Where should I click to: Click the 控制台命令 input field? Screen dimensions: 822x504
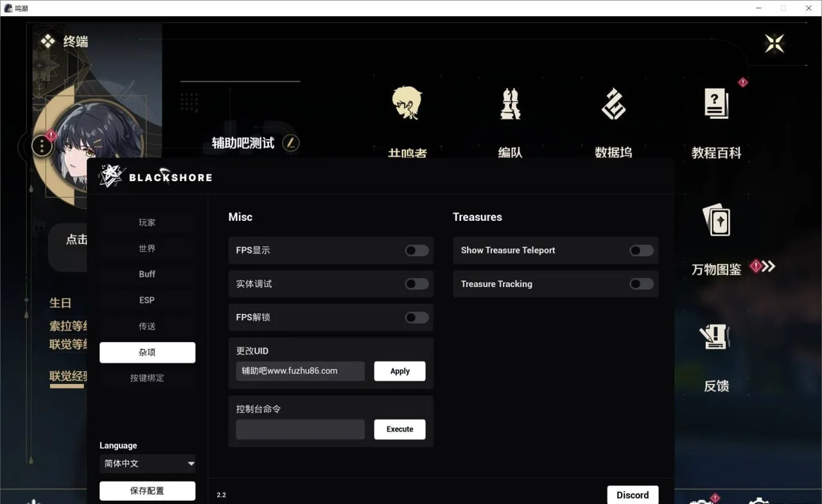[300, 430]
